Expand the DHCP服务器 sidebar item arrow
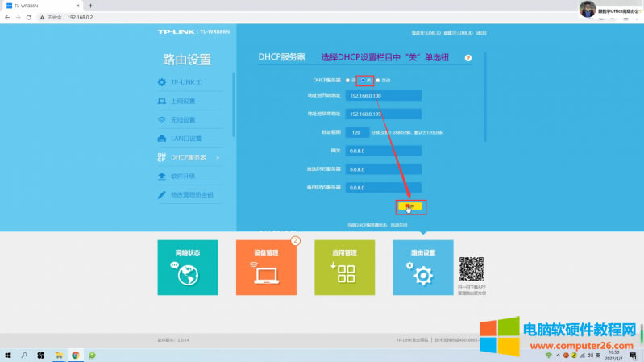This screenshot has height=362, width=644. (x=218, y=158)
